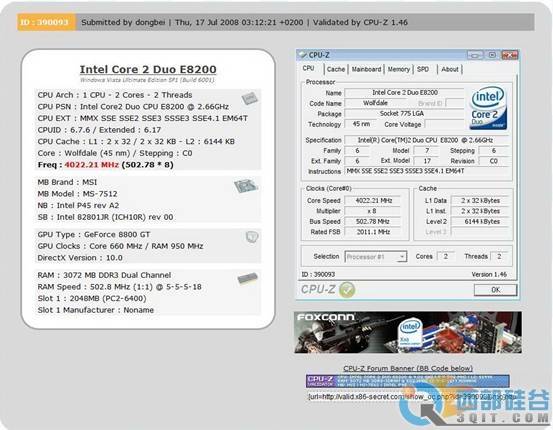Screen dimensions: 553x430
Task: Click the L1 Data cache value field
Action: click(480, 201)
